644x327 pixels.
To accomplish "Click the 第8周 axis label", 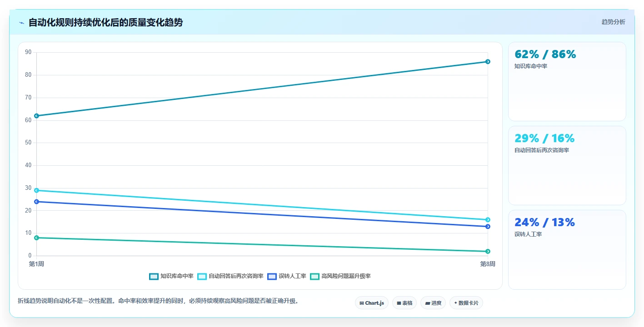I will [488, 264].
